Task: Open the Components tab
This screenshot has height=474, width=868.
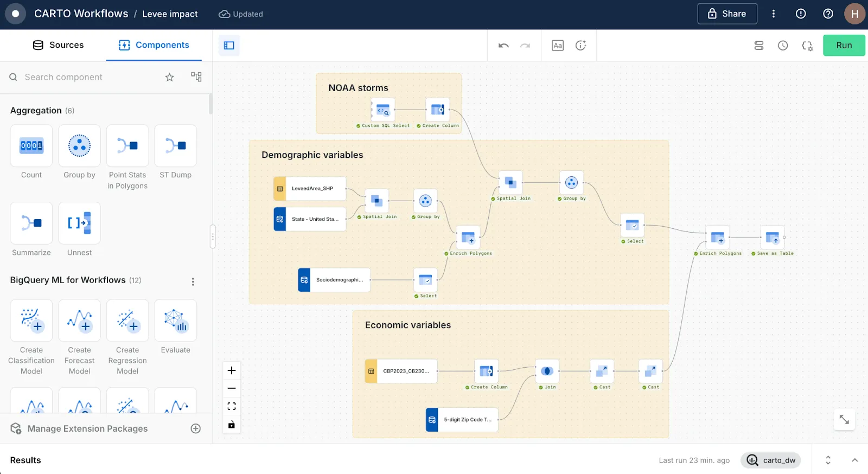Action: tap(154, 45)
